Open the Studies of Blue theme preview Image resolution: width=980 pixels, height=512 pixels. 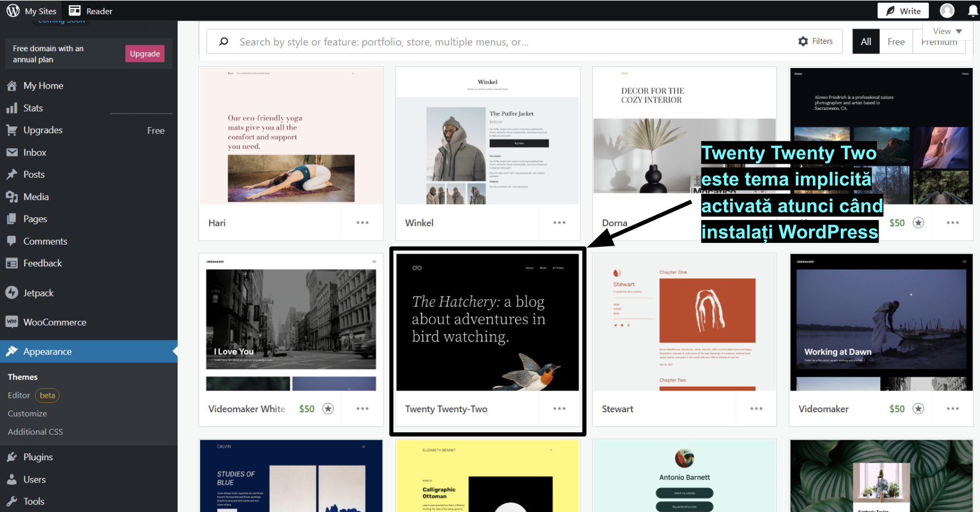tap(291, 476)
